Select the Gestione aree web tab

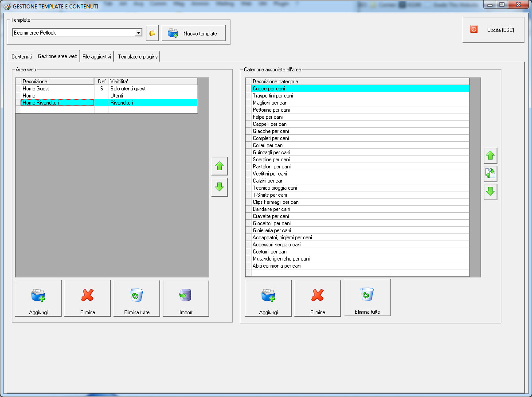pyautogui.click(x=57, y=56)
